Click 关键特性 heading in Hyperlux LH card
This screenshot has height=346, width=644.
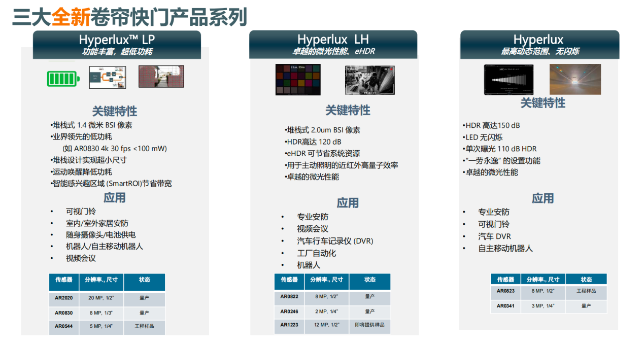point(348,110)
